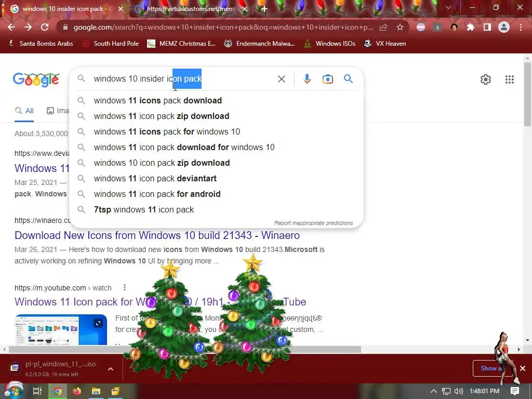Switch to the virtualcustoms.net tab
The image size is (532, 399).
pyautogui.click(x=191, y=9)
